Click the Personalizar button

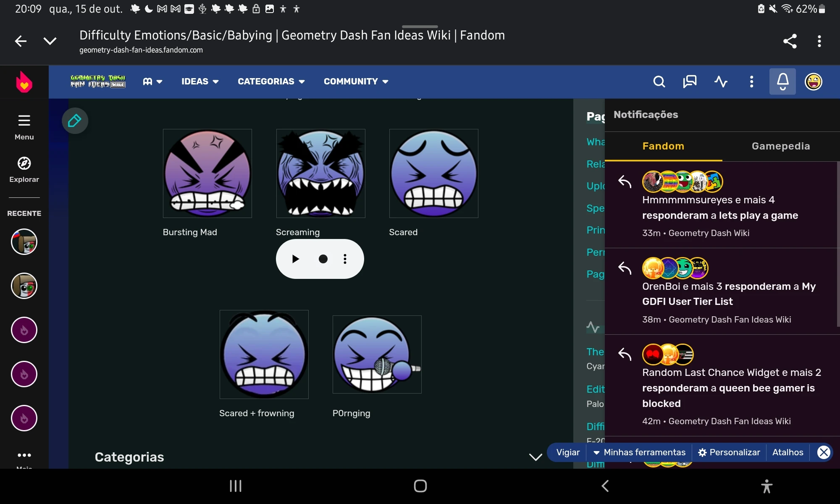click(729, 452)
